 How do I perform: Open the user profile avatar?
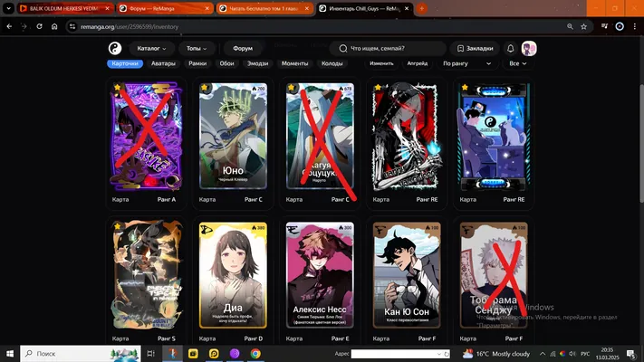pyautogui.click(x=529, y=49)
